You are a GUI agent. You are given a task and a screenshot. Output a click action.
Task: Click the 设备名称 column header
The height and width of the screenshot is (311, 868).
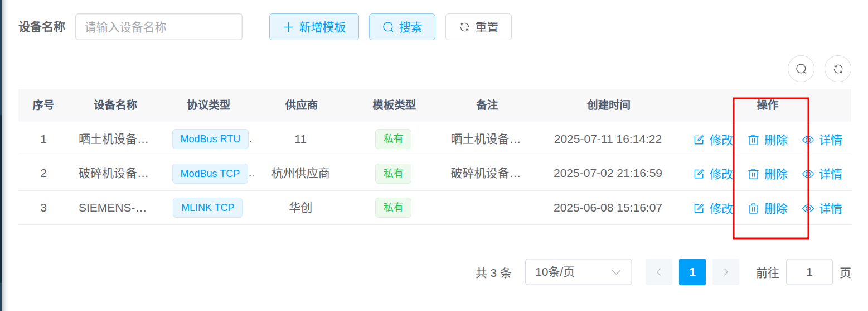point(115,105)
